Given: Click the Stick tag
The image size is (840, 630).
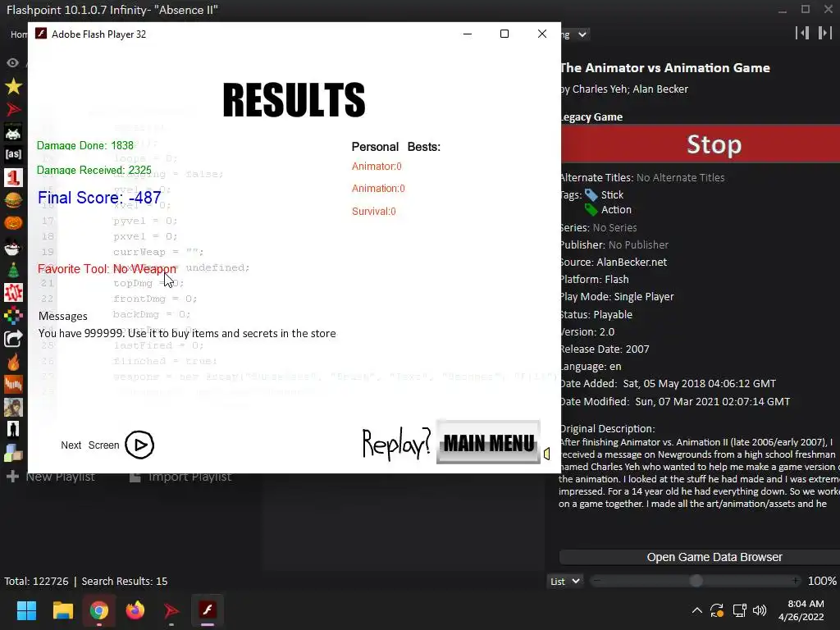Looking at the screenshot, I should point(612,194).
